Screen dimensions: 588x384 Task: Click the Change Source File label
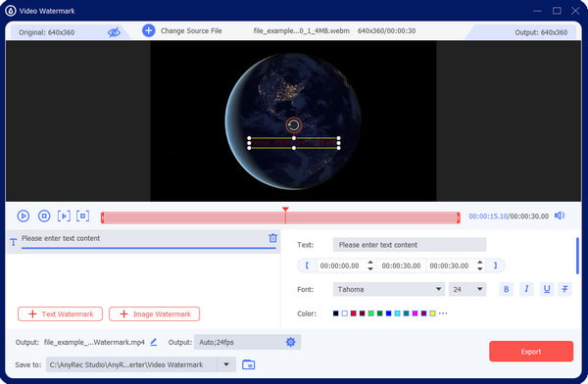[x=191, y=30]
